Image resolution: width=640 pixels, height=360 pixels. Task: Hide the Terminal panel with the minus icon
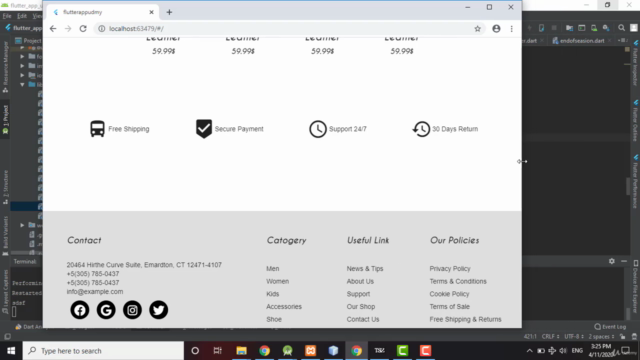[x=624, y=261]
